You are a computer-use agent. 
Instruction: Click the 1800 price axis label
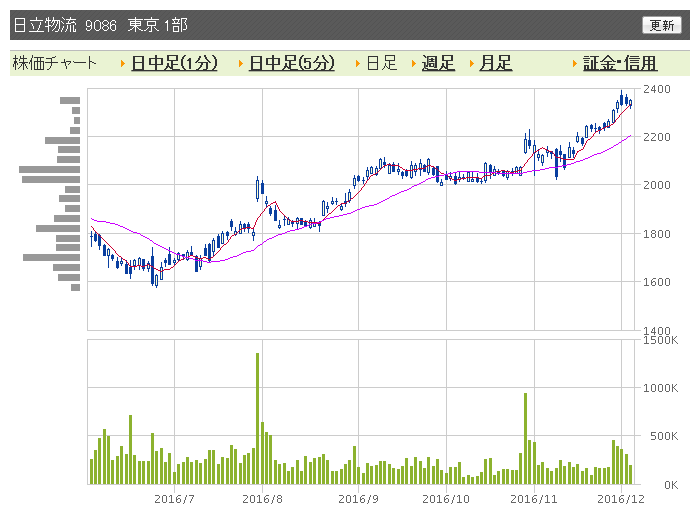pyautogui.click(x=657, y=234)
